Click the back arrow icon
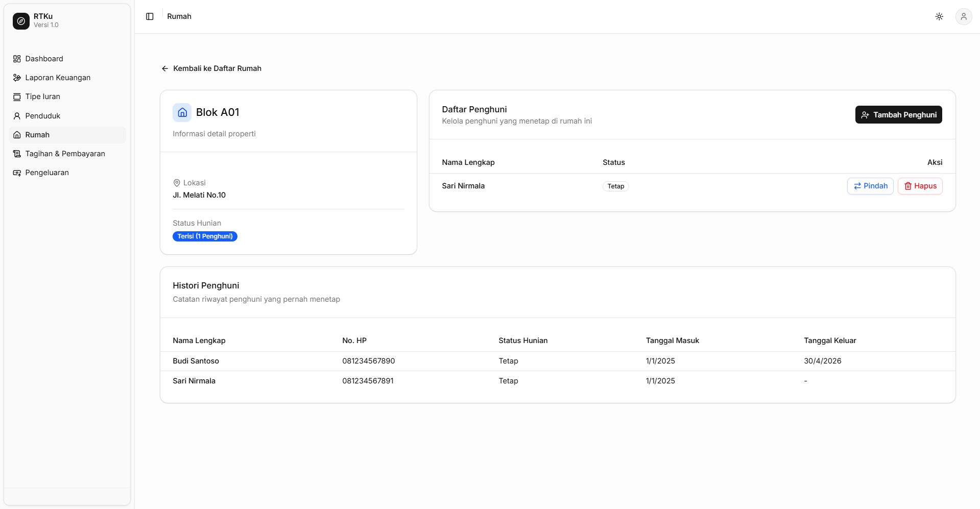The height and width of the screenshot is (509, 980). click(165, 68)
